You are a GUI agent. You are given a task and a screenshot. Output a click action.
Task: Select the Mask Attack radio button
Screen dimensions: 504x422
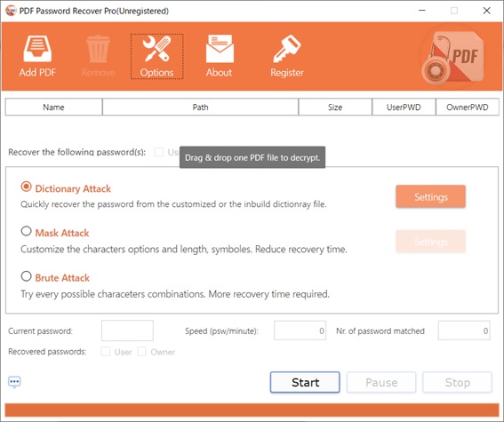click(x=26, y=231)
